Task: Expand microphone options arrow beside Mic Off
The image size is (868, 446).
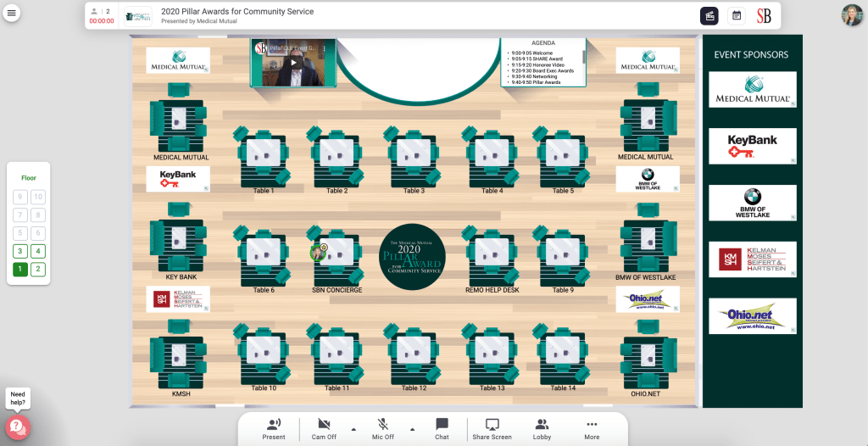Action: [412, 428]
